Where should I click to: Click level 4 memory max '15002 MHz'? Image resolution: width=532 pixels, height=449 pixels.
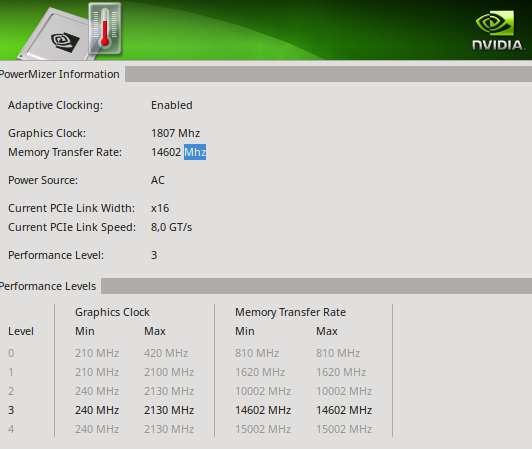(344, 429)
